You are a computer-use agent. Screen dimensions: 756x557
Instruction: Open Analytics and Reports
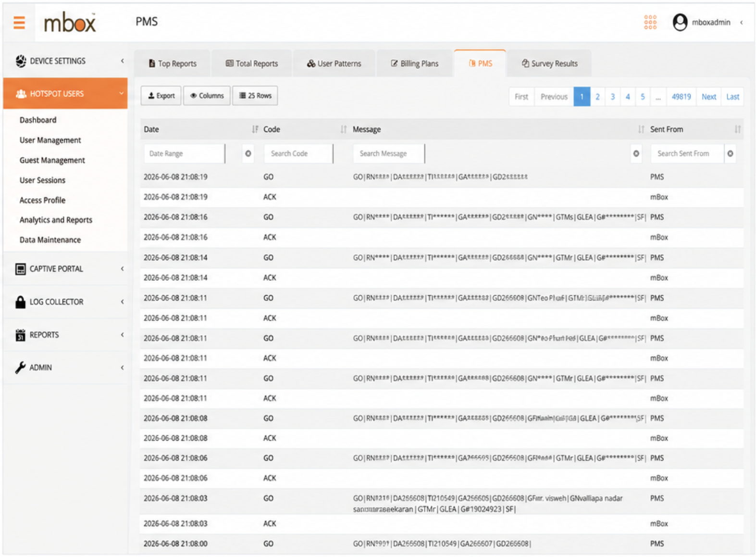pos(56,220)
